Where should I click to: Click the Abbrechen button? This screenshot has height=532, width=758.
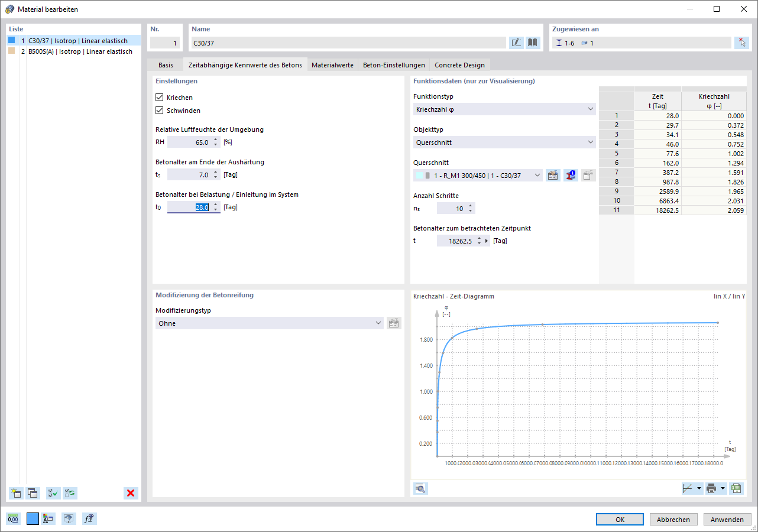coord(673,520)
